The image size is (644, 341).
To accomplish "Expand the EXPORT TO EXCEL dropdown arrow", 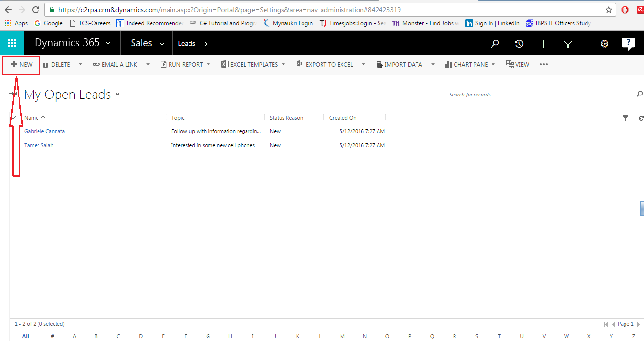I will pyautogui.click(x=363, y=64).
